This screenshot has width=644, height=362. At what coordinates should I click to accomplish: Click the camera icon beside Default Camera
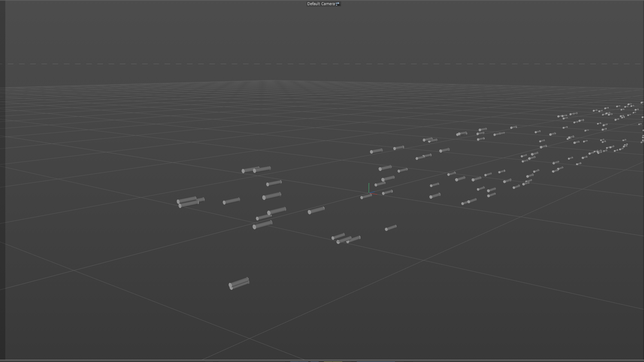338,4
